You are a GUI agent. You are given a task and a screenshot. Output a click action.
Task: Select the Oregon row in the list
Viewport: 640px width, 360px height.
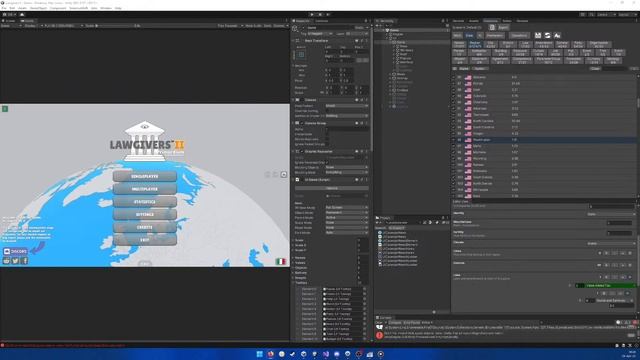click(x=545, y=133)
